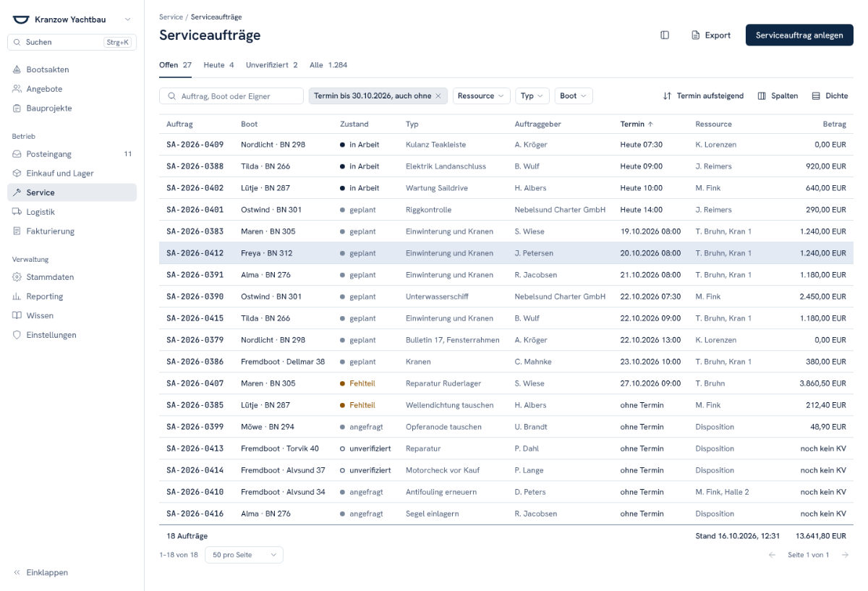Viewport: 868px width, 591px height.
Task: Click Auftraggeber U. Brandt
Action: pos(532,427)
